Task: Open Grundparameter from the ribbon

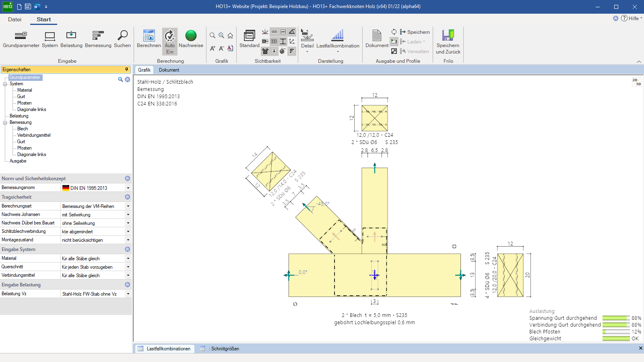Action: [21, 39]
